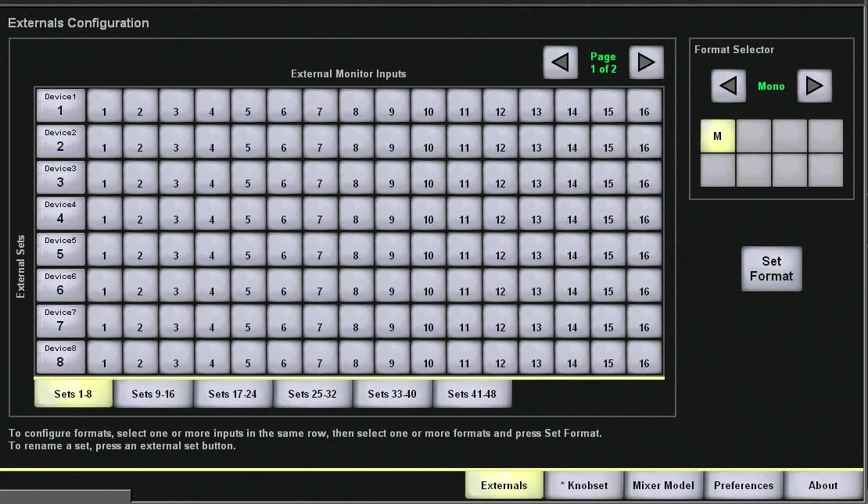
Task: Select input 16 in Device1 row
Action: (644, 105)
